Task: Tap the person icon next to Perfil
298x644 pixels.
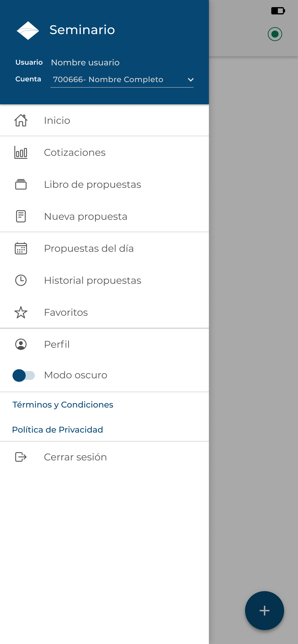Action: click(21, 344)
